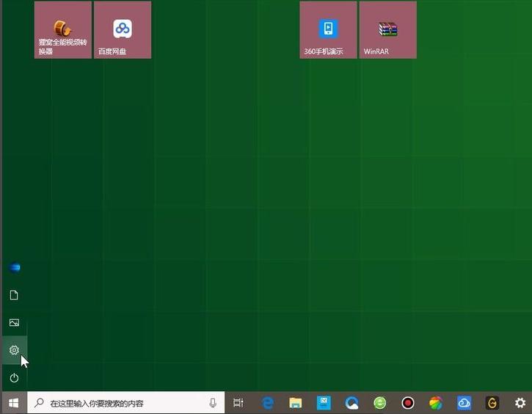Launch the 百度网盘 tile
This screenshot has width=532, height=414.
click(x=123, y=30)
